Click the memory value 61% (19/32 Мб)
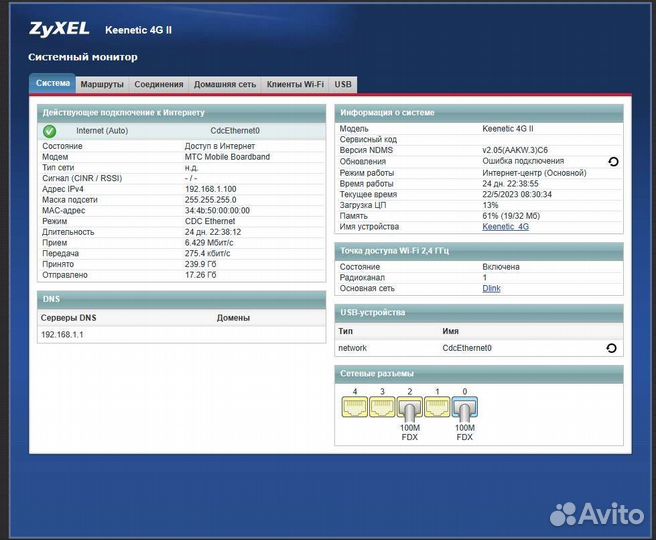The width and height of the screenshot is (656, 540). click(511, 216)
